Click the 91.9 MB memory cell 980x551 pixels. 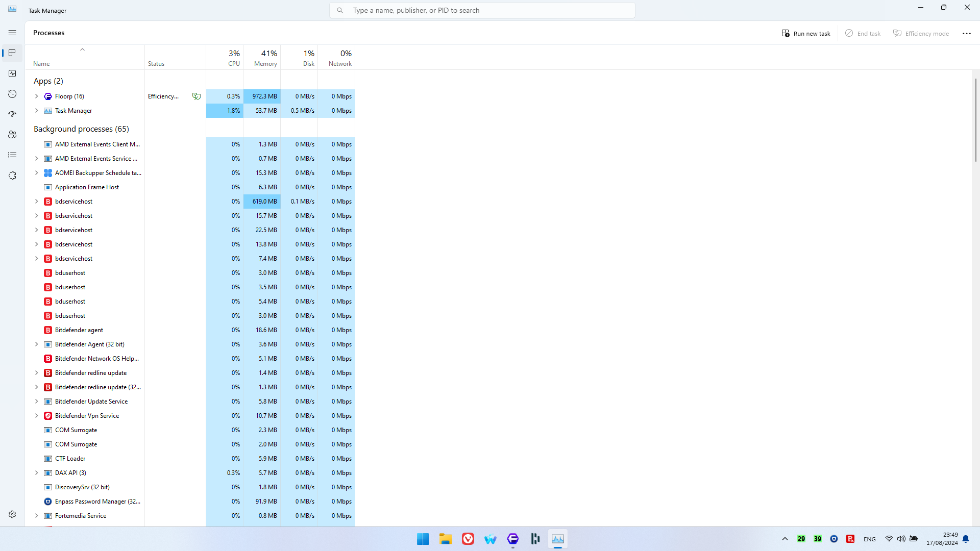262,502
